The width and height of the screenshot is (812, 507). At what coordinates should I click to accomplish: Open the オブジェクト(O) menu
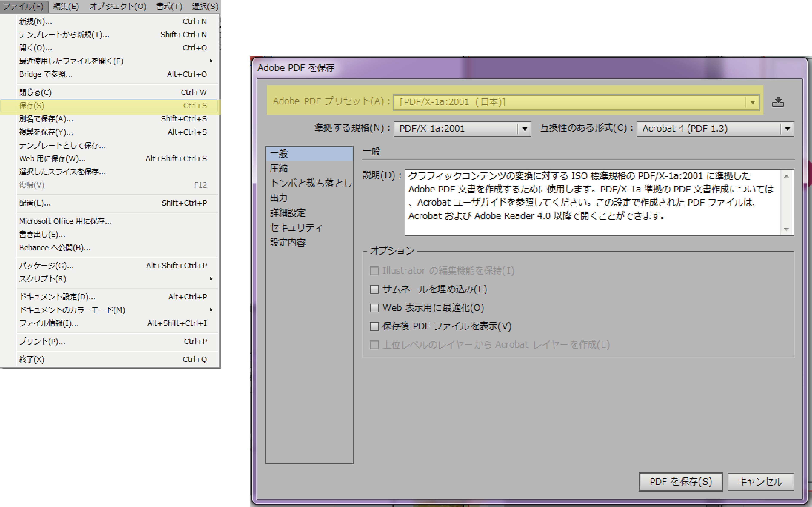(118, 6)
